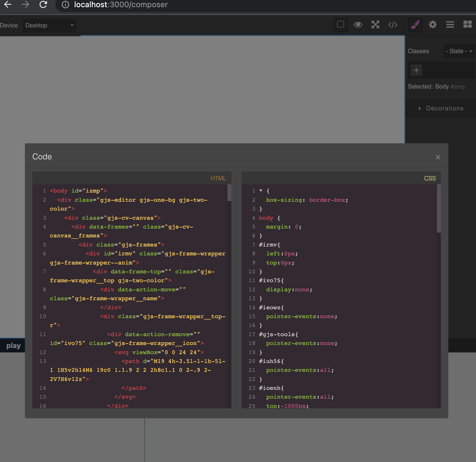476x462 pixels.
Task: Enable preview mode with the eye icon
Action: pyautogui.click(x=358, y=25)
